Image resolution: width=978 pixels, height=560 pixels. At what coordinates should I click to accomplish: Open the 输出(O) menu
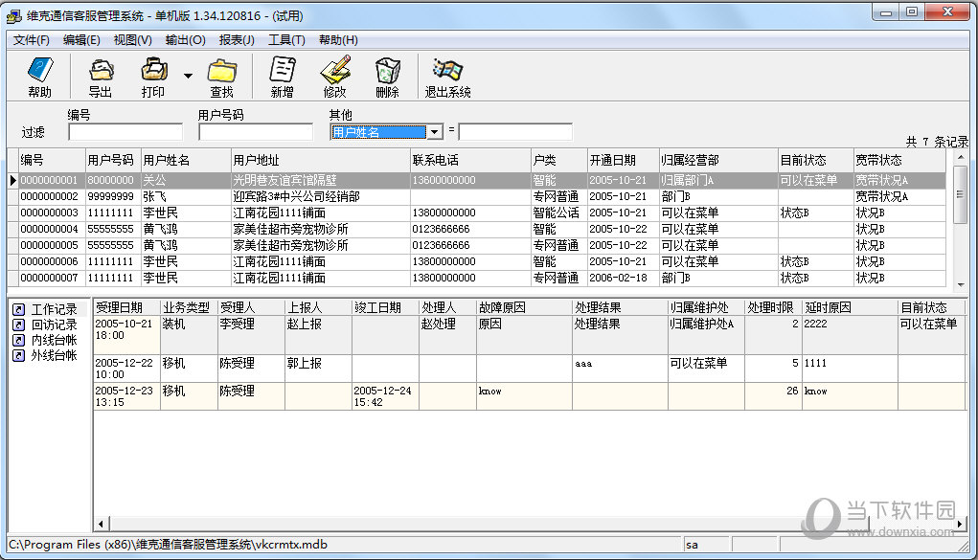[x=185, y=40]
